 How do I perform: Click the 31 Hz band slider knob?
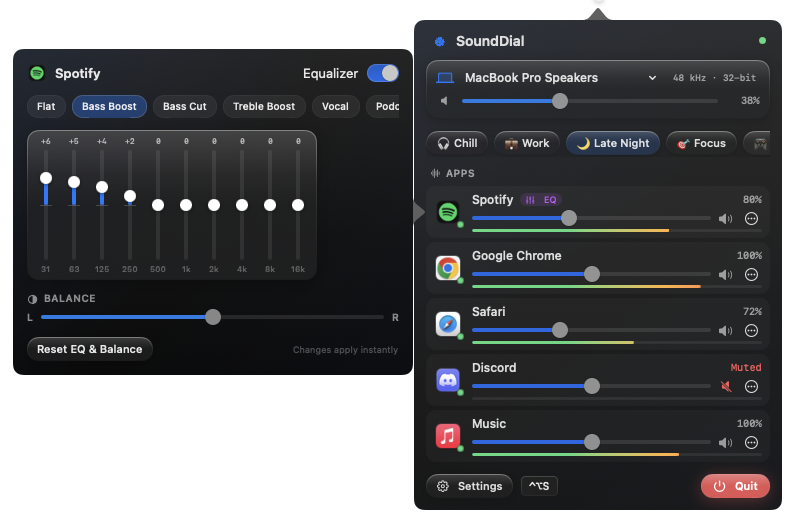click(46, 178)
